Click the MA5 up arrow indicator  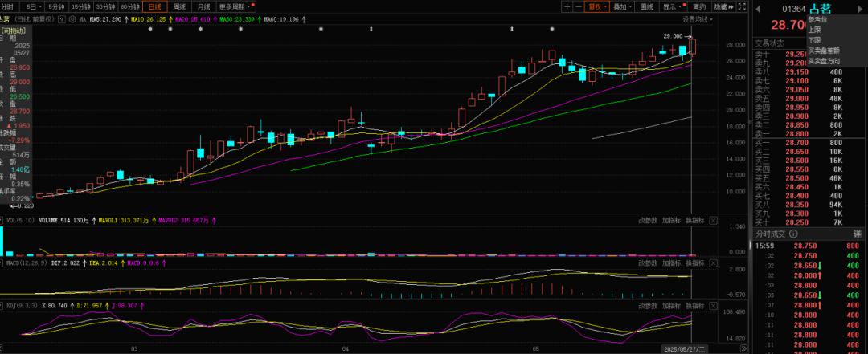point(125,19)
